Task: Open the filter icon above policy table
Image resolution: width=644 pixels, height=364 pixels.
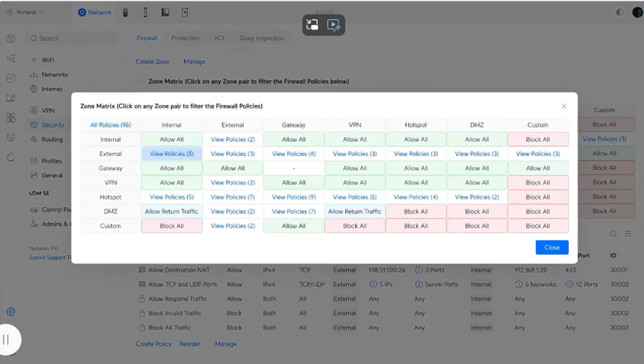Action: [628, 234]
